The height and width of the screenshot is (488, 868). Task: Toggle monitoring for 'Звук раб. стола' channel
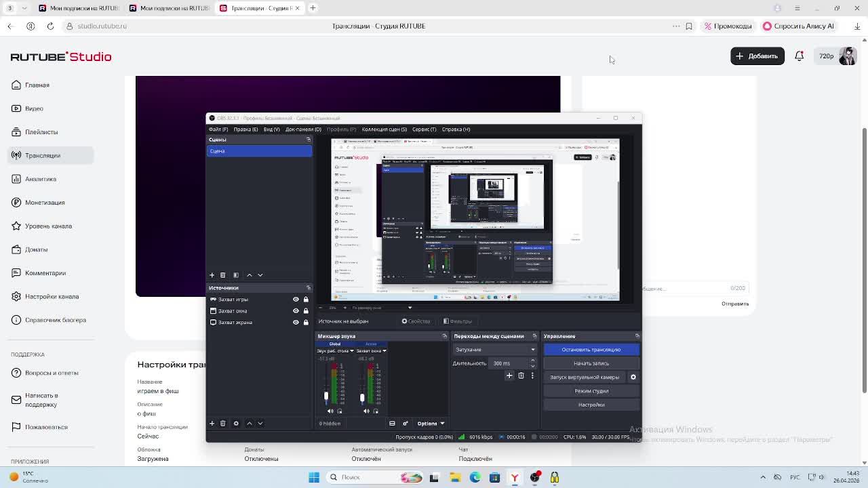[x=340, y=411]
